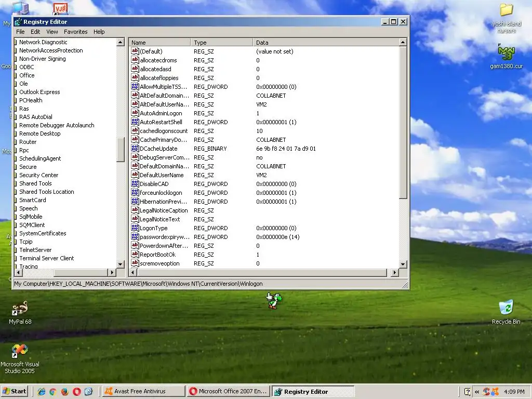Click the AltDefaultUserNa... value name

pos(165,104)
